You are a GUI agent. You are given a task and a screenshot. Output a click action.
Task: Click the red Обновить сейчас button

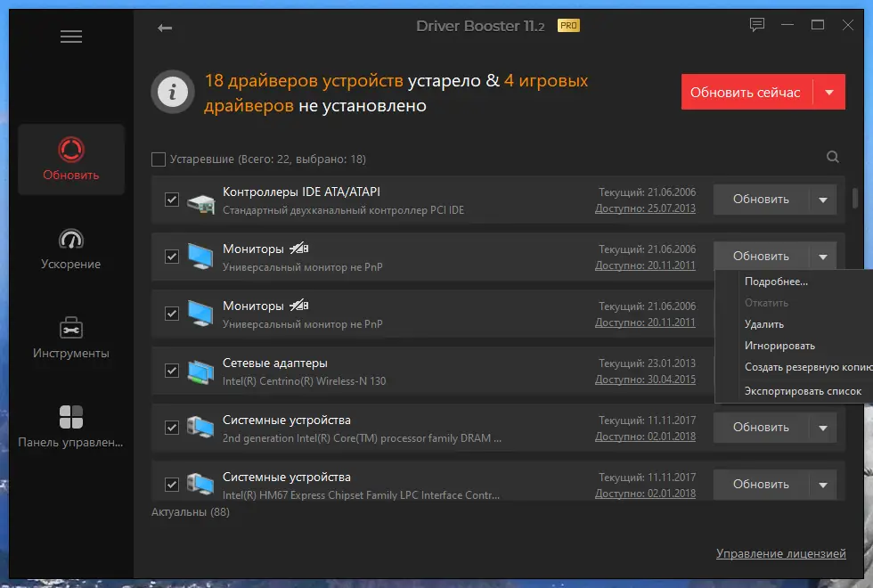[747, 93]
